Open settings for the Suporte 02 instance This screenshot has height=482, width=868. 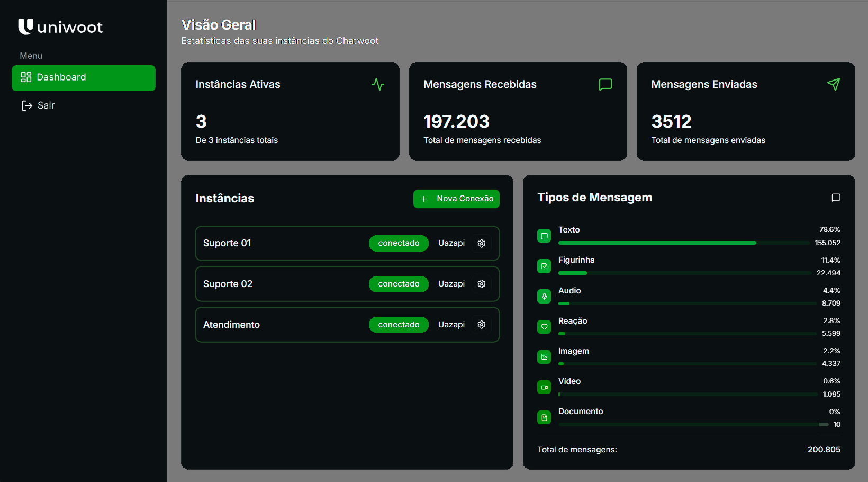tap(482, 284)
